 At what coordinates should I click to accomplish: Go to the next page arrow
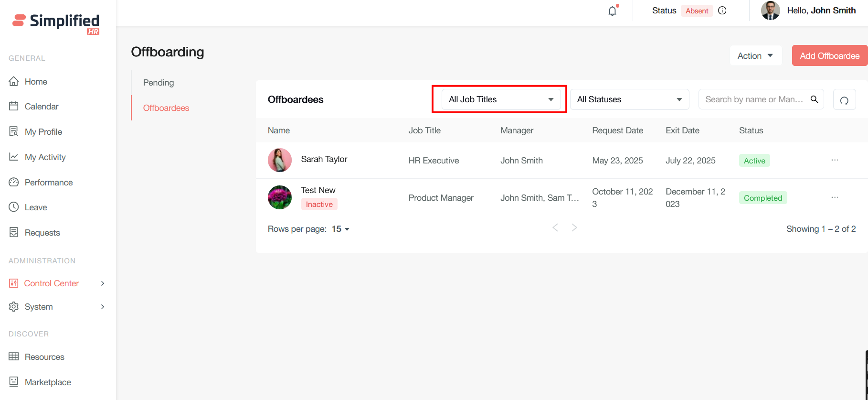coord(574,228)
